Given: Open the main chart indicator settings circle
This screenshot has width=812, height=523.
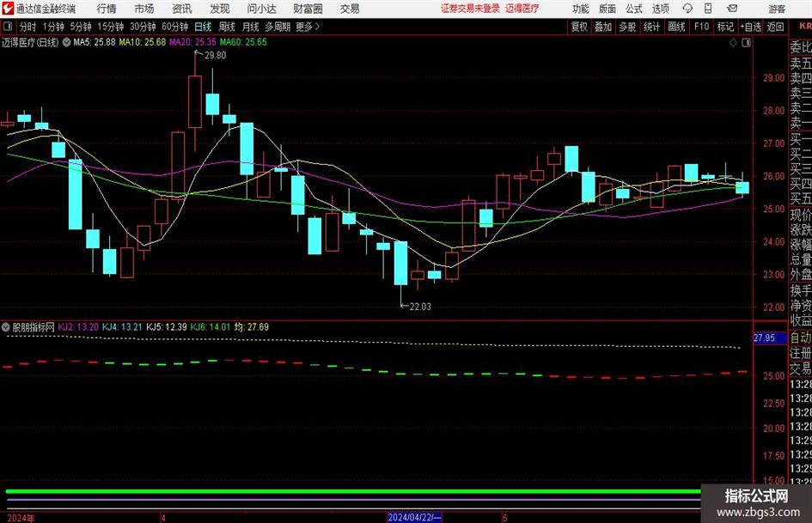Looking at the screenshot, I should 66,42.
